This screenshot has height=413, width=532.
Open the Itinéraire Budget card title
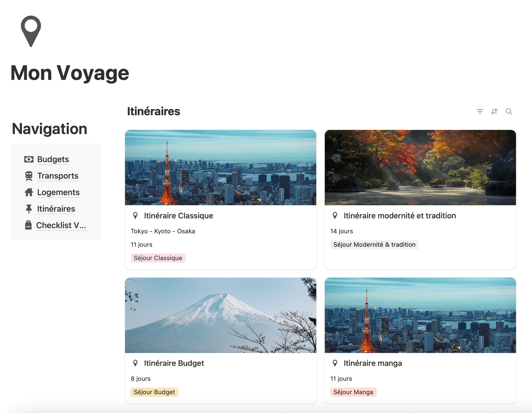(174, 363)
